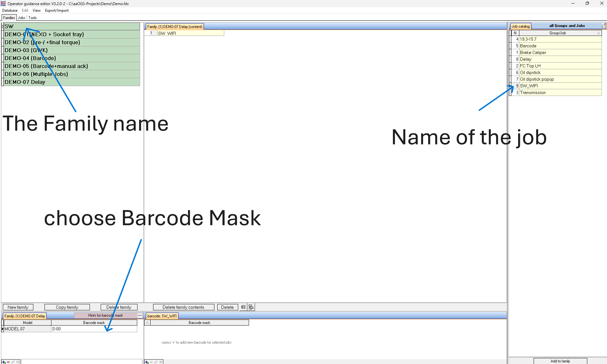Click the first layout icon right of Delete
The height and width of the screenshot is (364, 607).
coord(243,307)
